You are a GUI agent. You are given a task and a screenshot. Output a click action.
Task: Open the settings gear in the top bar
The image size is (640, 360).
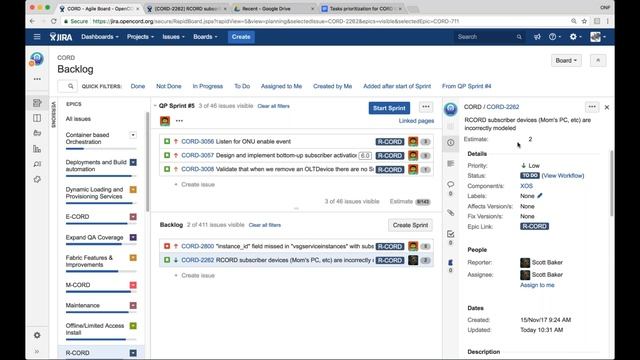click(575, 37)
